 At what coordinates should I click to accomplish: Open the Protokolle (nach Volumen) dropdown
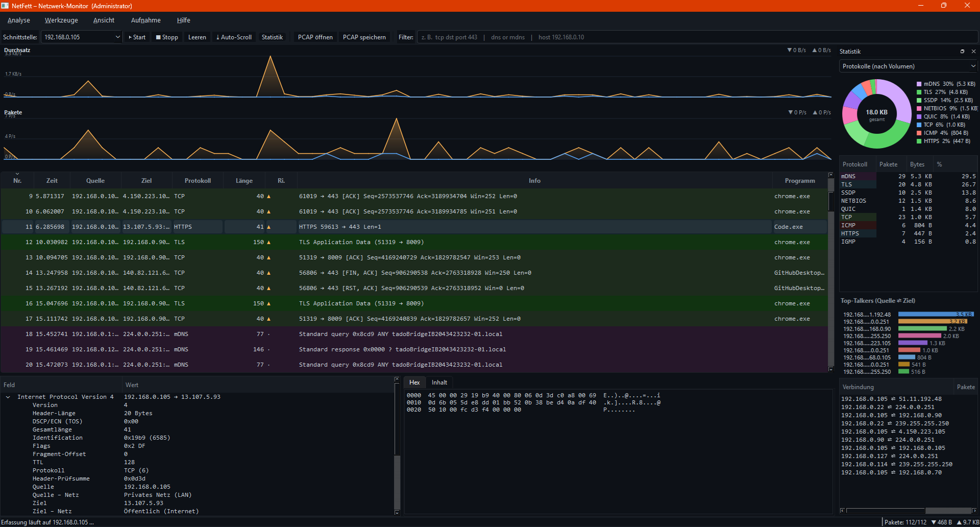tap(909, 66)
